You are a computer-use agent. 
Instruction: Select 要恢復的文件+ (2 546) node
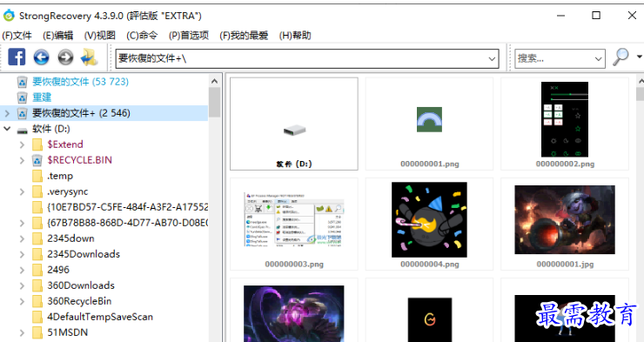[x=81, y=113]
